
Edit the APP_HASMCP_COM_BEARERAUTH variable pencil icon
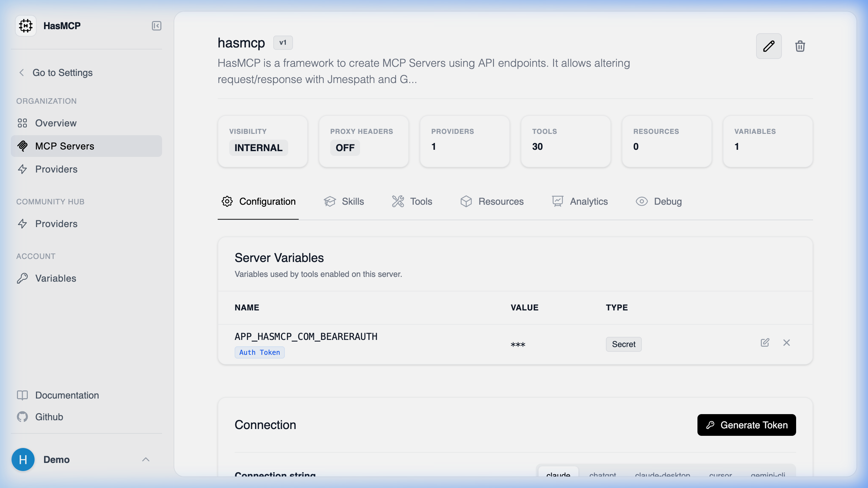(x=765, y=343)
